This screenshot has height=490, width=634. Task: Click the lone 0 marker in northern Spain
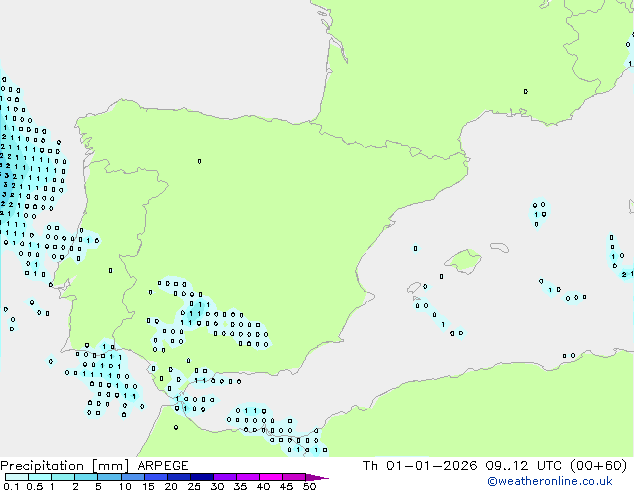point(199,161)
